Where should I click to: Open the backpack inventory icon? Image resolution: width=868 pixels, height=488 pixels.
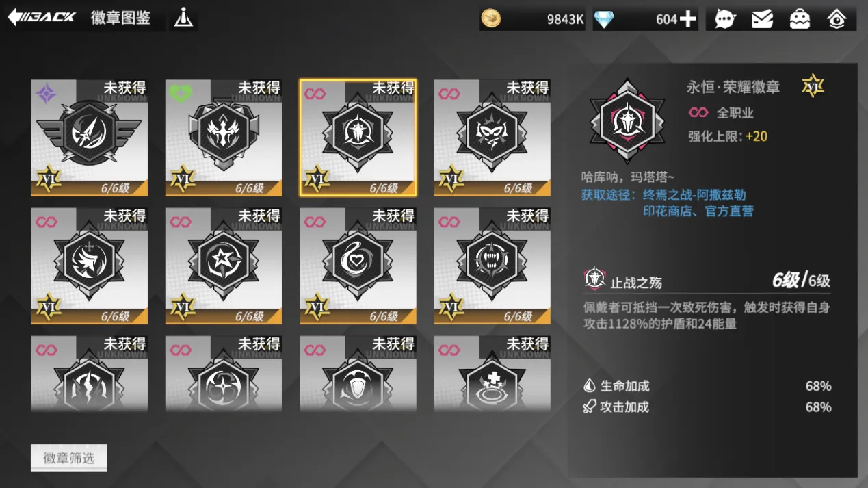pos(800,19)
